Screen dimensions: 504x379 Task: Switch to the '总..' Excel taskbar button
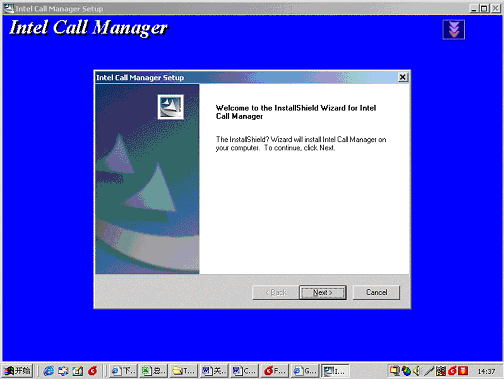click(153, 371)
